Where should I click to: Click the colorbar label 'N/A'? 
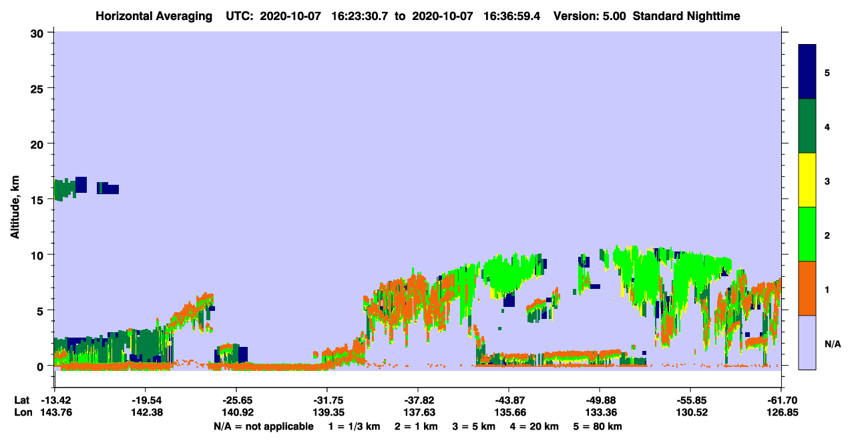click(x=832, y=344)
